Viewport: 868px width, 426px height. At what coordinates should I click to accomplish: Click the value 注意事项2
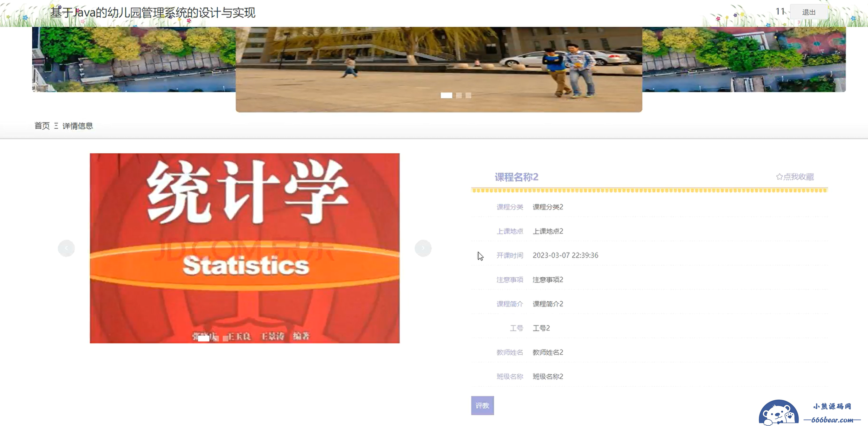pyautogui.click(x=548, y=280)
